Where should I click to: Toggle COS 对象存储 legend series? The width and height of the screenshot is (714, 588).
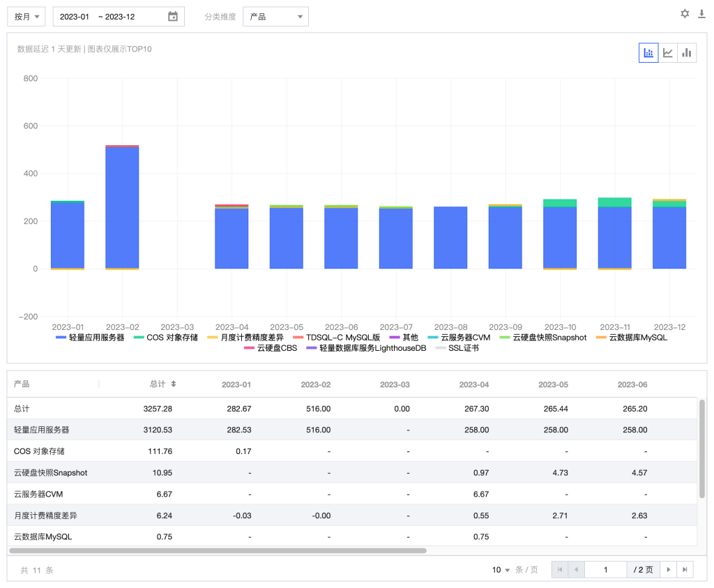pyautogui.click(x=166, y=338)
